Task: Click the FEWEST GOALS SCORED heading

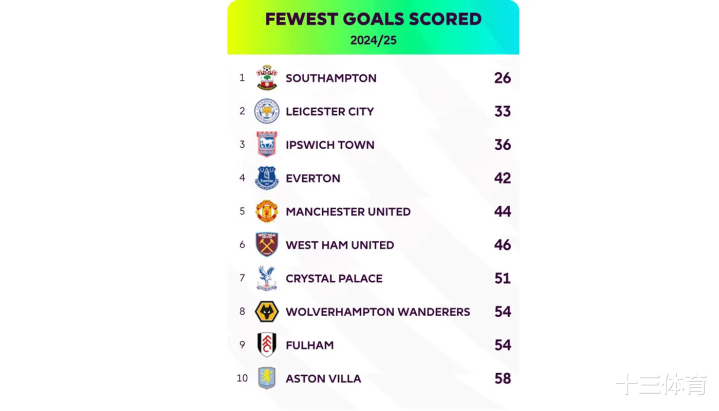Action: click(373, 19)
